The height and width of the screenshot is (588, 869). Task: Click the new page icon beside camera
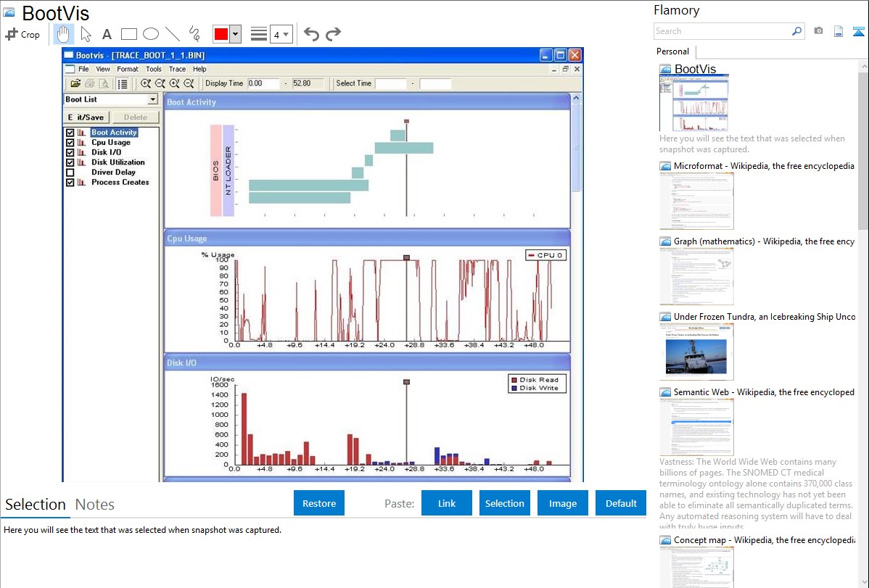coord(839,31)
